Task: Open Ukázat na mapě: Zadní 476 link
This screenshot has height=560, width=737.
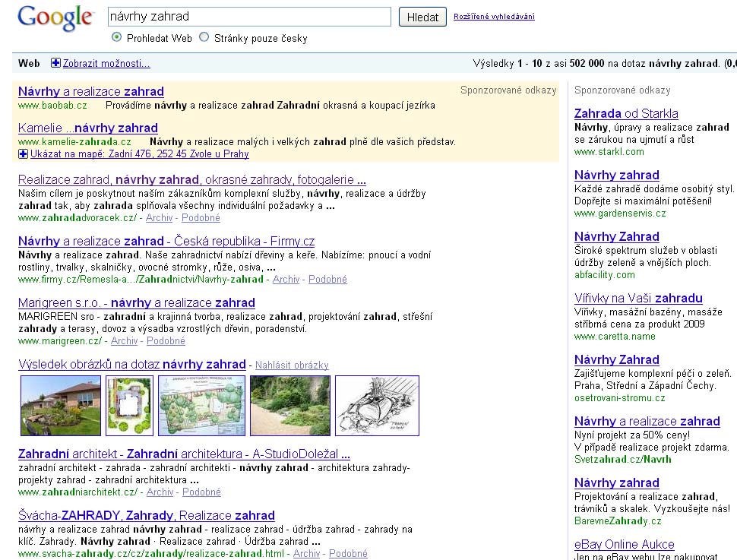Action: coord(140,153)
